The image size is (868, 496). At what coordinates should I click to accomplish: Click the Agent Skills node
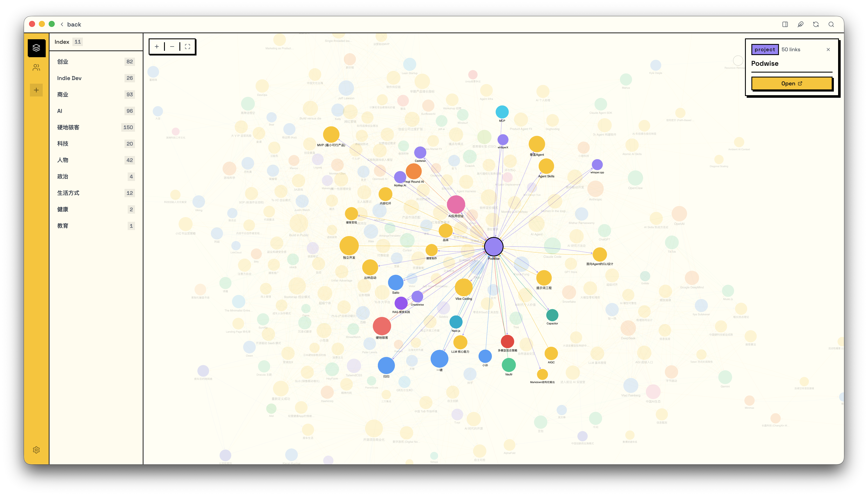click(546, 166)
